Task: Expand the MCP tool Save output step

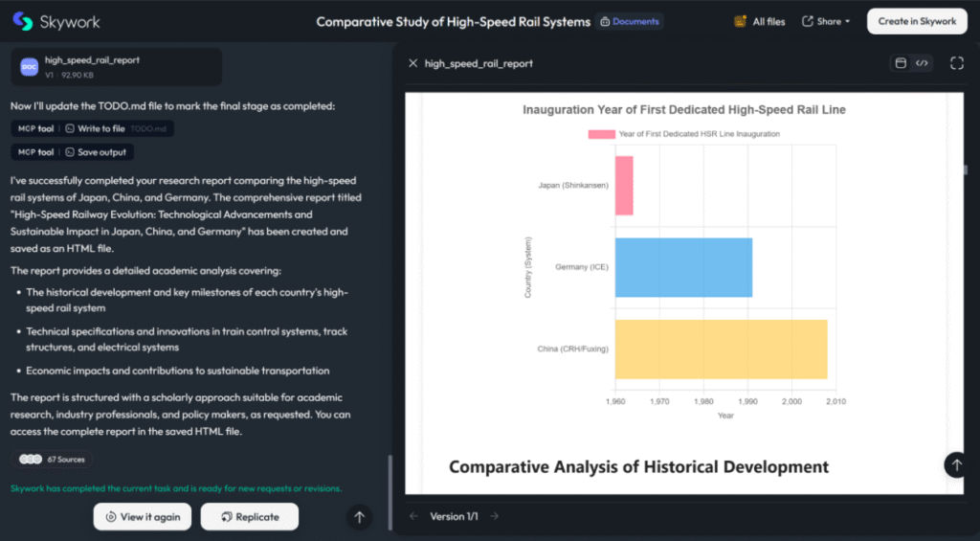Action: tap(72, 152)
